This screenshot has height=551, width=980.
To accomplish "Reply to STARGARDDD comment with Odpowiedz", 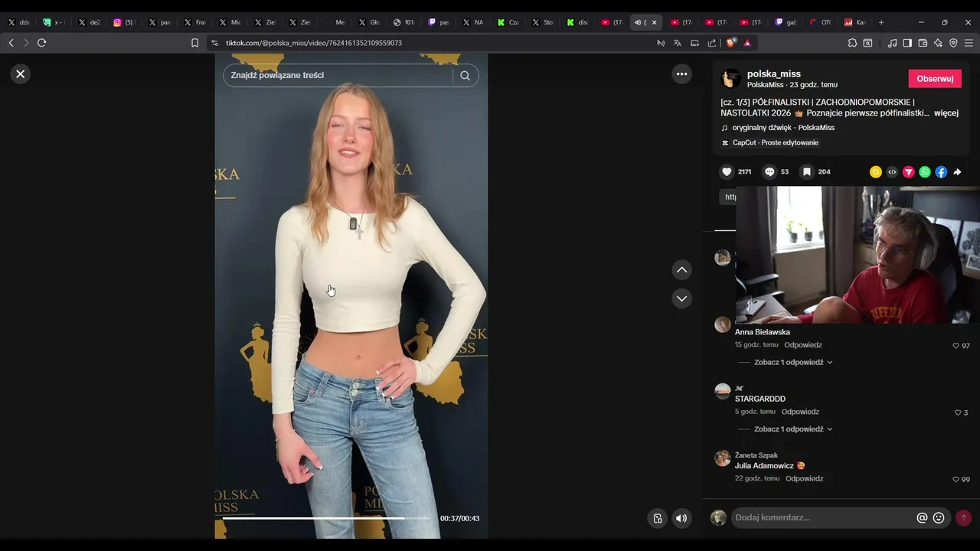I will 800,412.
